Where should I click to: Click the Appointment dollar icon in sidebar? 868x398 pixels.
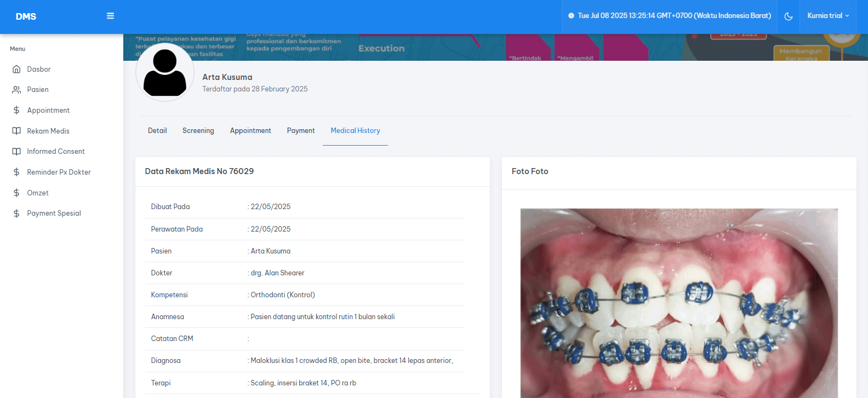16,111
